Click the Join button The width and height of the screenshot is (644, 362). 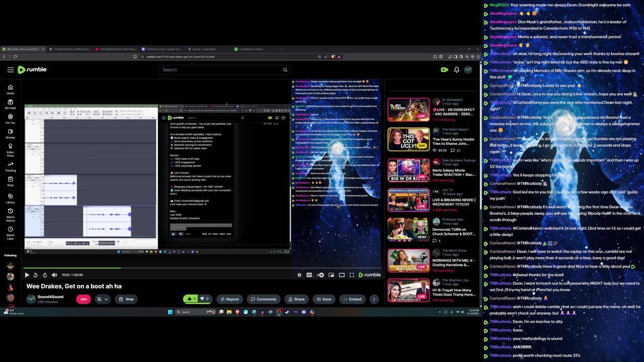click(84, 299)
